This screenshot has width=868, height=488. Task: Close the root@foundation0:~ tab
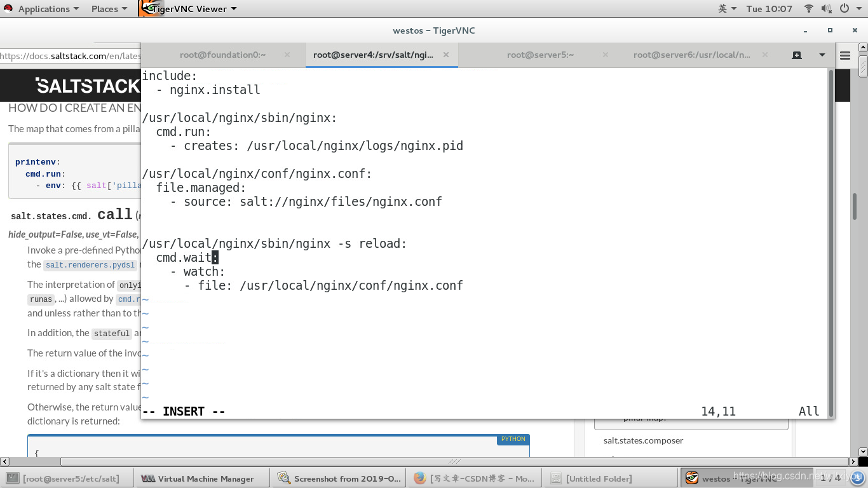pos(287,55)
